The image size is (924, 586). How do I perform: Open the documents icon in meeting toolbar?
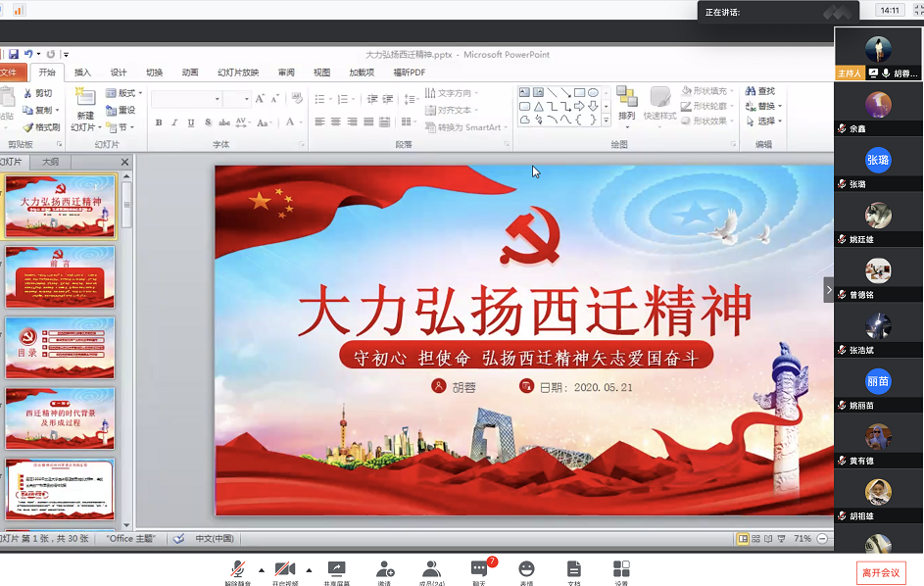point(574,570)
